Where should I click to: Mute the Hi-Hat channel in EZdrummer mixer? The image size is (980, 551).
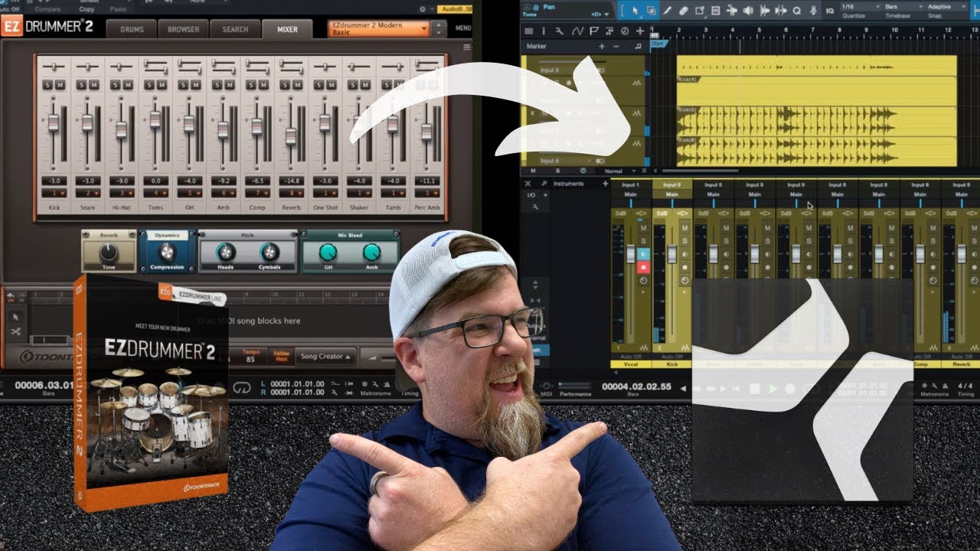click(127, 85)
